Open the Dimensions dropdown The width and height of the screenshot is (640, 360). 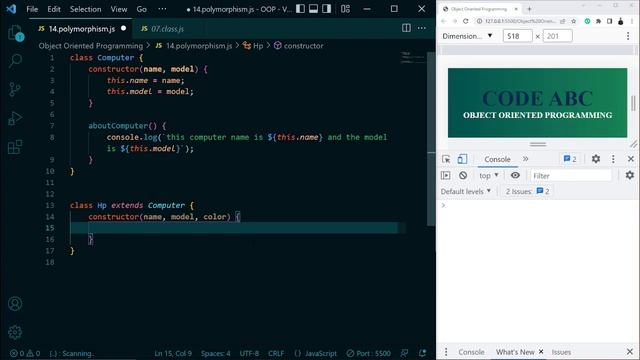click(467, 36)
